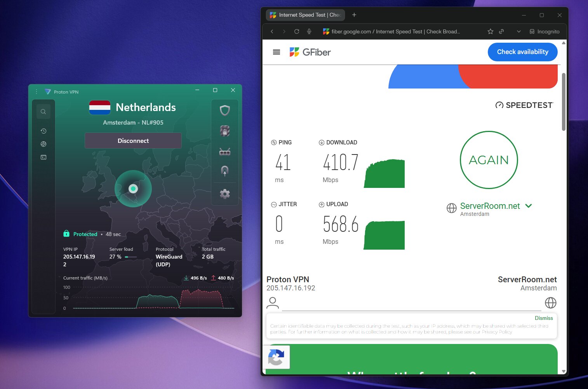Click the reCAPTCHA badge
The image size is (588, 389).
click(276, 357)
